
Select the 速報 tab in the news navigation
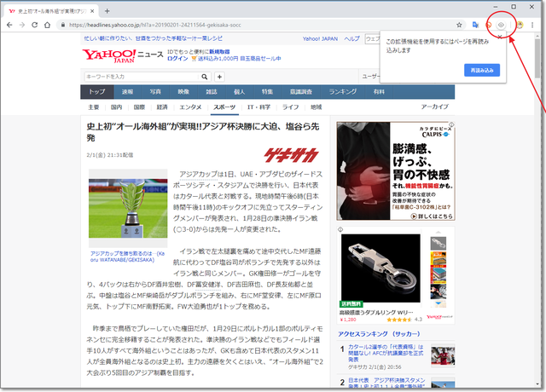[x=127, y=91]
